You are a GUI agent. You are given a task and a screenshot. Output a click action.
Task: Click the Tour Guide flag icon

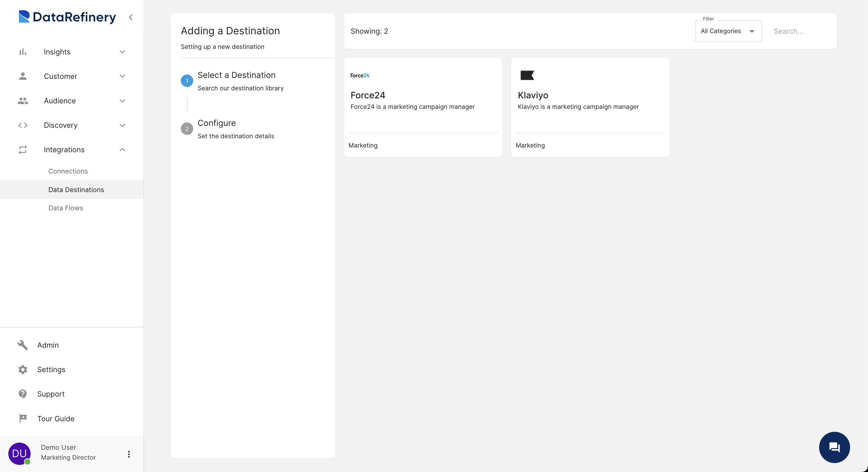coord(23,418)
